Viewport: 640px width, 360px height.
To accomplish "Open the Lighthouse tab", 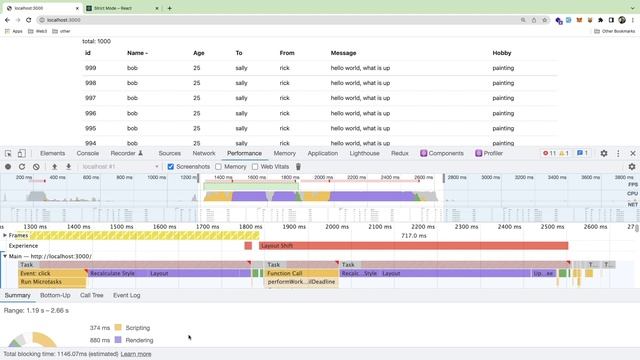I will [364, 153].
